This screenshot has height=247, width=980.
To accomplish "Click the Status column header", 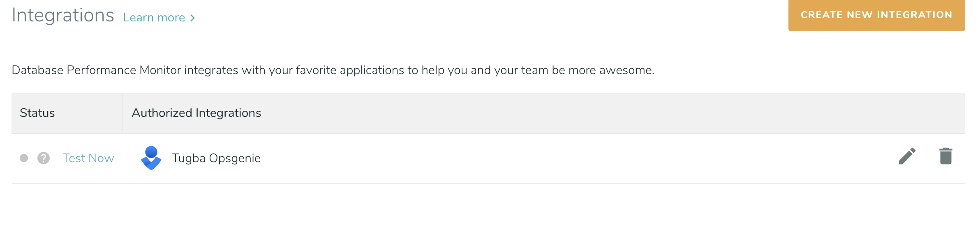I will 37,113.
